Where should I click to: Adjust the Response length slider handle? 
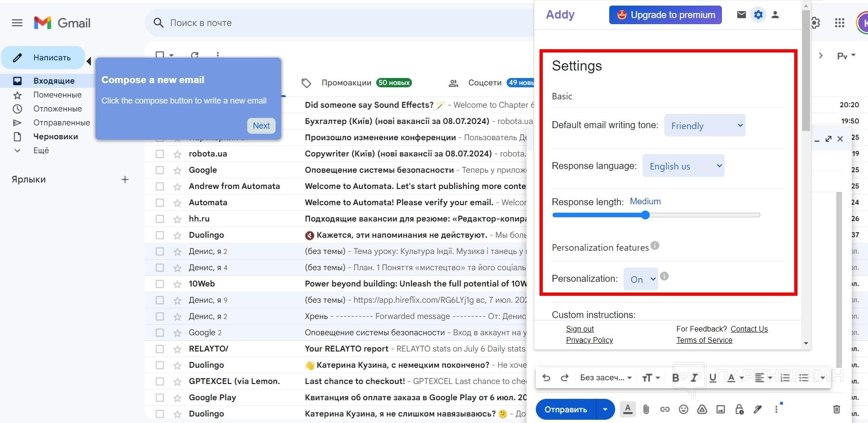(x=645, y=215)
